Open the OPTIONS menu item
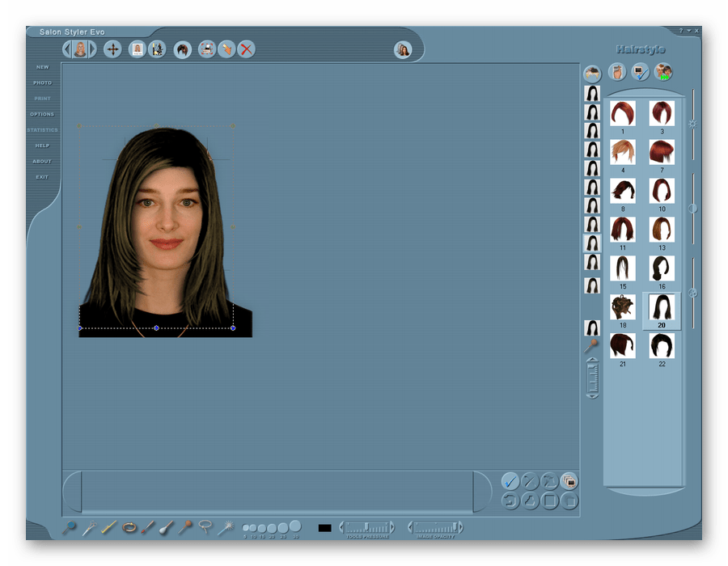This screenshot has height=566, width=728. pyautogui.click(x=42, y=114)
